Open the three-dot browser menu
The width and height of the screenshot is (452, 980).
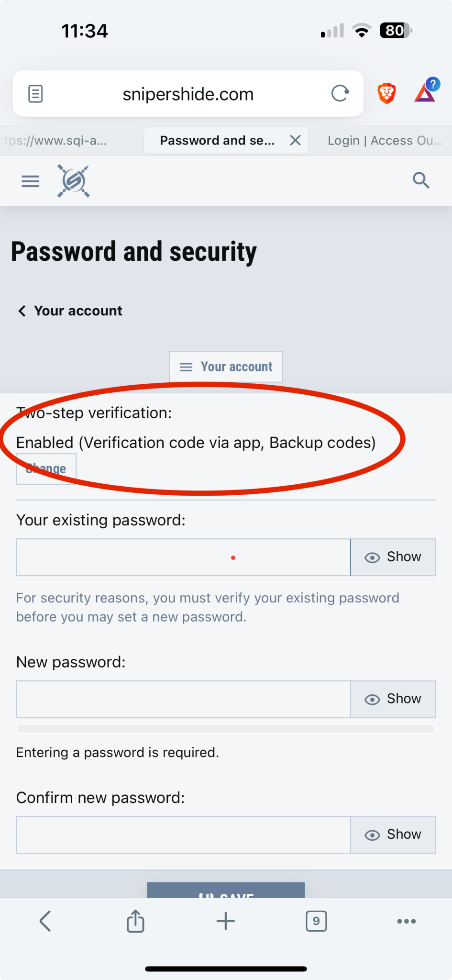tap(407, 921)
